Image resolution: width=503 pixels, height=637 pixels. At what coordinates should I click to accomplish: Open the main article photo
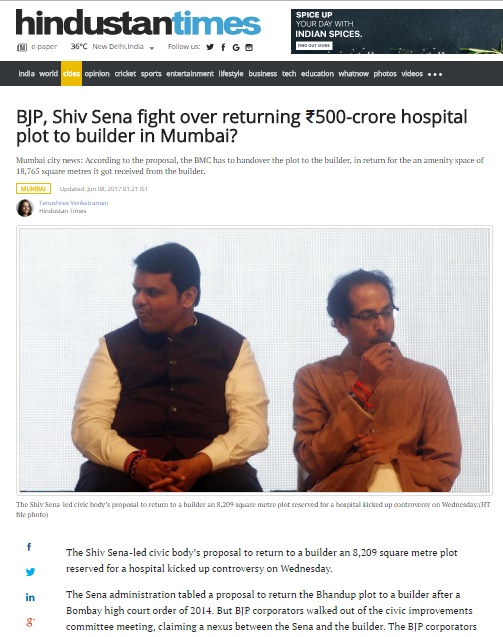point(254,360)
